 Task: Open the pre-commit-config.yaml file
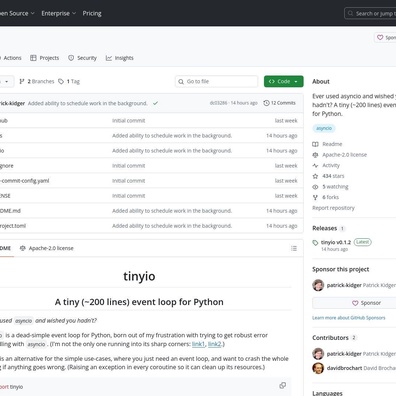click(x=24, y=181)
